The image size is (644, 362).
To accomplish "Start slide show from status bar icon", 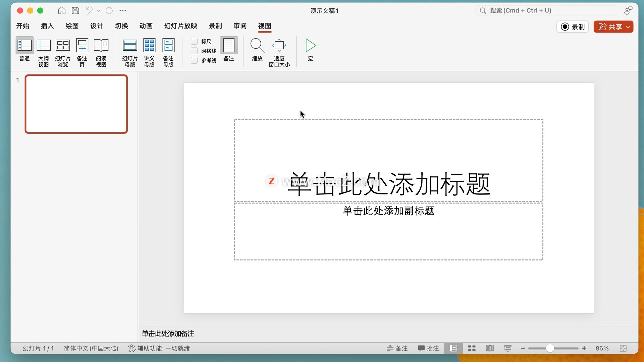I will pos(508,349).
